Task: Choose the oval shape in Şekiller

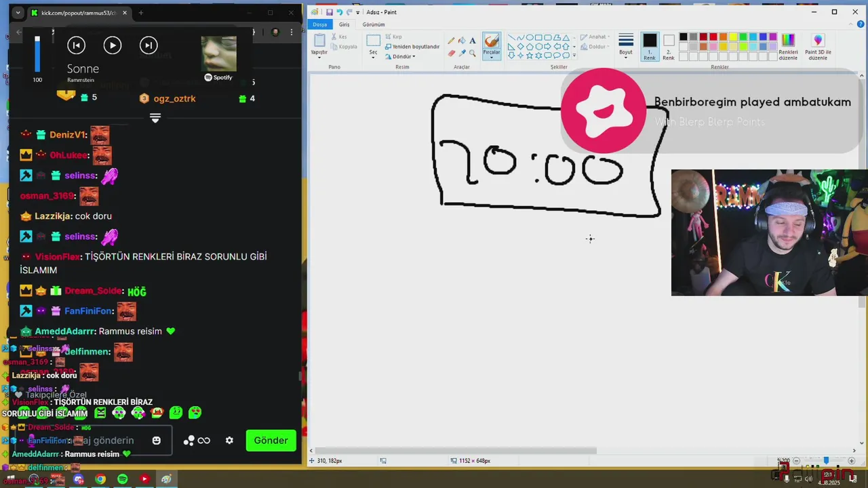Action: click(x=530, y=38)
